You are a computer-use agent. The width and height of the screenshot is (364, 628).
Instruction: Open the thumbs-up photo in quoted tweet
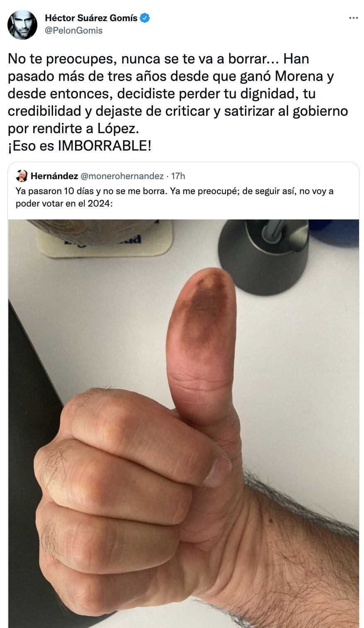(184, 424)
